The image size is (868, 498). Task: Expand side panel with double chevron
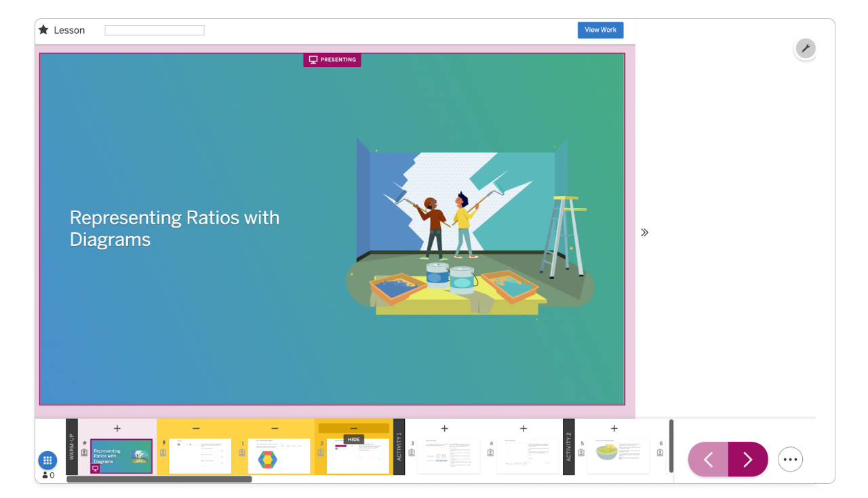pos(644,232)
